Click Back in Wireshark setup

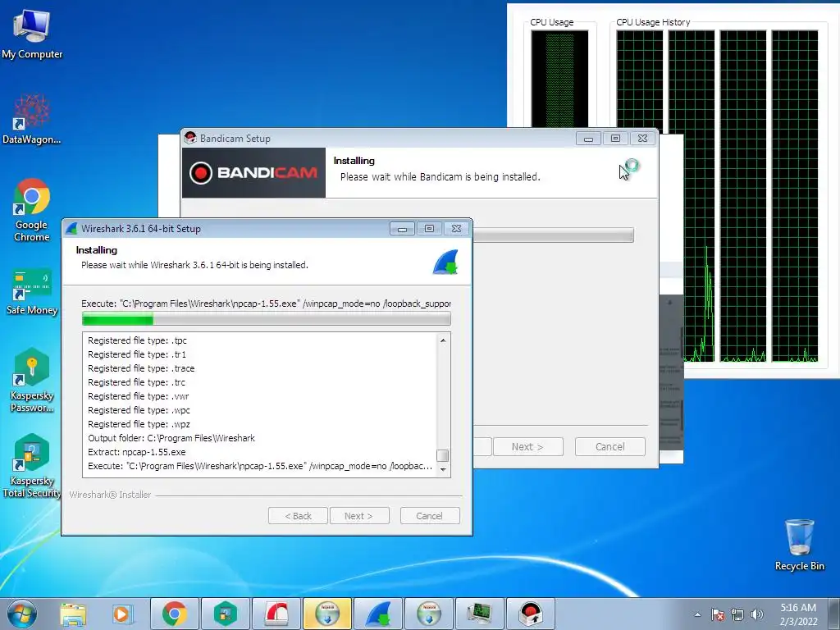coord(298,515)
